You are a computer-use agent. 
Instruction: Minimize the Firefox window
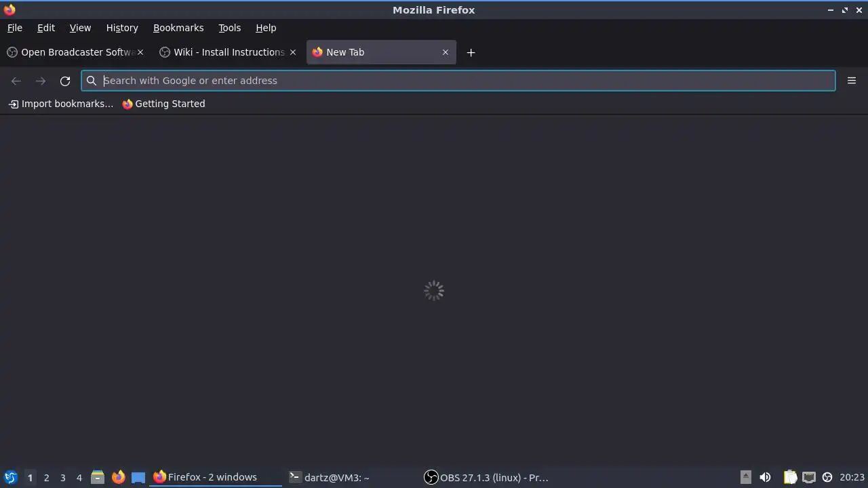pos(831,10)
